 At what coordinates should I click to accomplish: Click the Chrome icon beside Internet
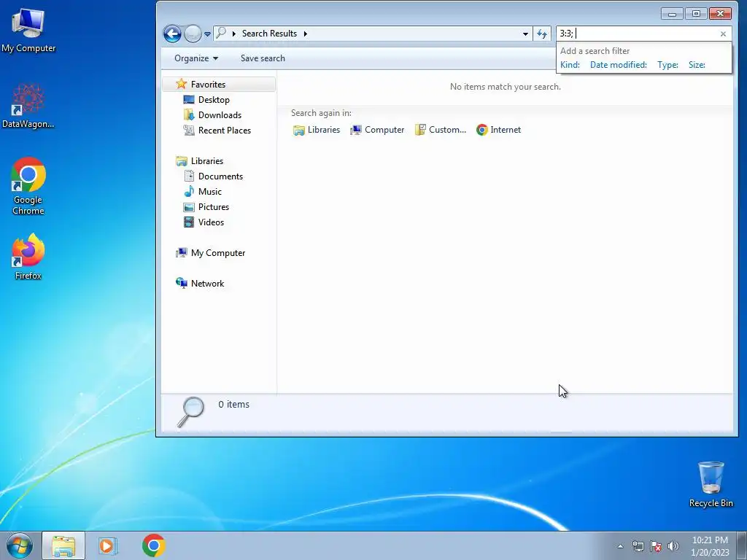481,130
